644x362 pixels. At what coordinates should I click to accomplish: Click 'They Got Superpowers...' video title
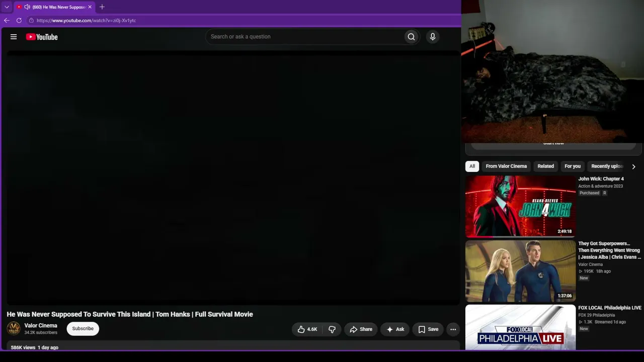(x=609, y=250)
